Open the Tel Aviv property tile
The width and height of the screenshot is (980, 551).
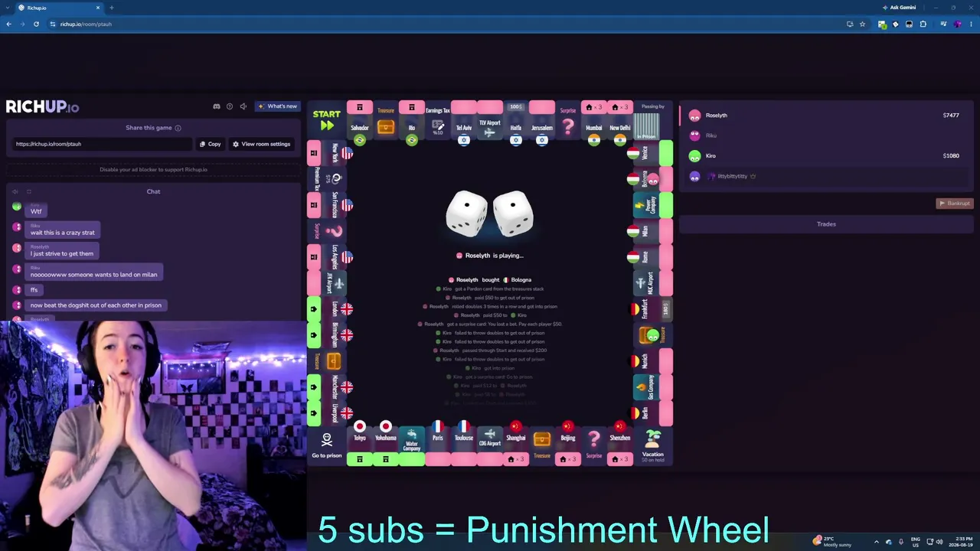[463, 121]
